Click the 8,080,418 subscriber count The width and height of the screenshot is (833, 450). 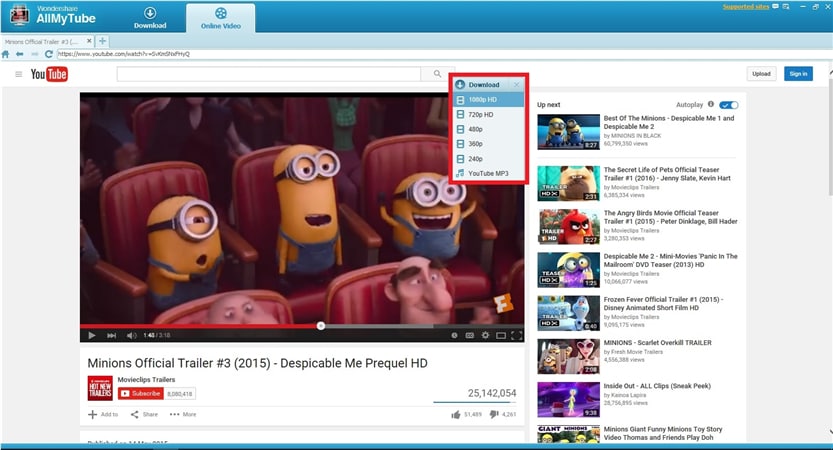(x=180, y=394)
